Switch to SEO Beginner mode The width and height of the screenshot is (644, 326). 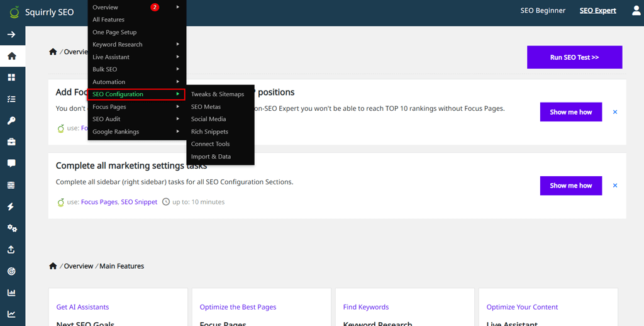point(543,11)
